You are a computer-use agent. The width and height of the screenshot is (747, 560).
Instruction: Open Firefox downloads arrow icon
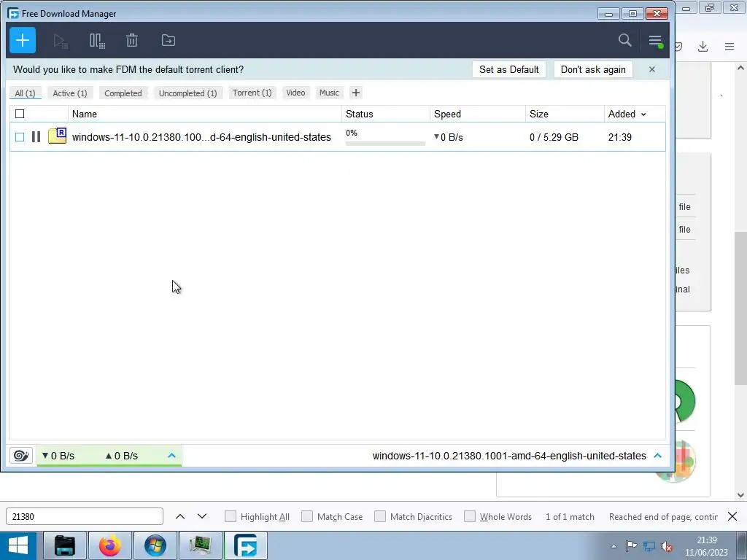[703, 46]
